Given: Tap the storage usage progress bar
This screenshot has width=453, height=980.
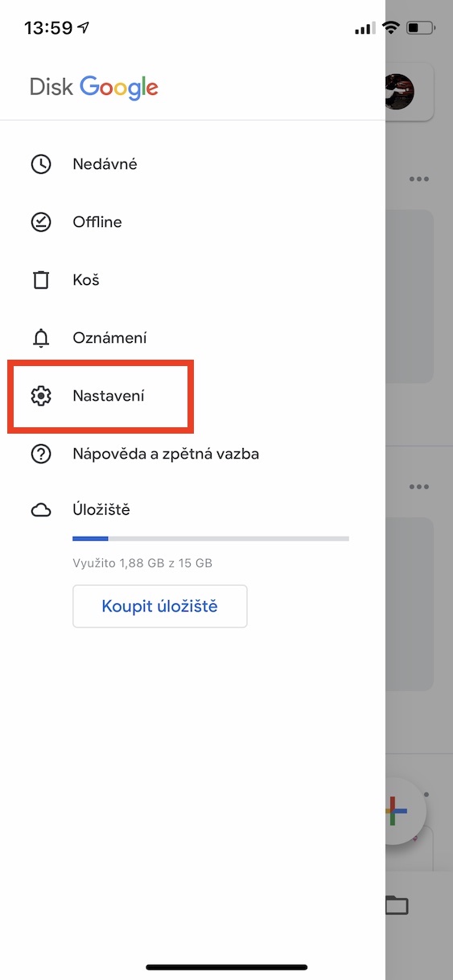Looking at the screenshot, I should coord(211,538).
